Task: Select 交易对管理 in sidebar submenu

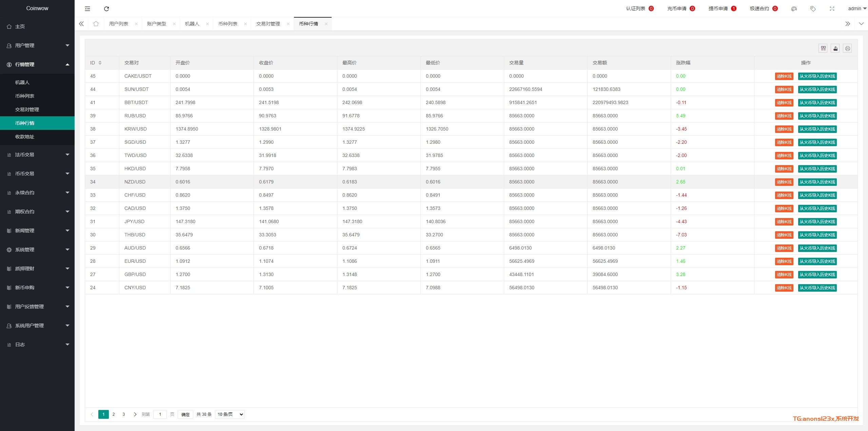Action: (x=37, y=110)
